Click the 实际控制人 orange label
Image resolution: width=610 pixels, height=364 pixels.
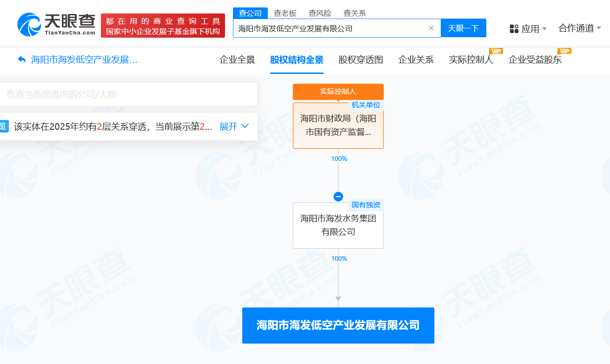pyautogui.click(x=338, y=92)
